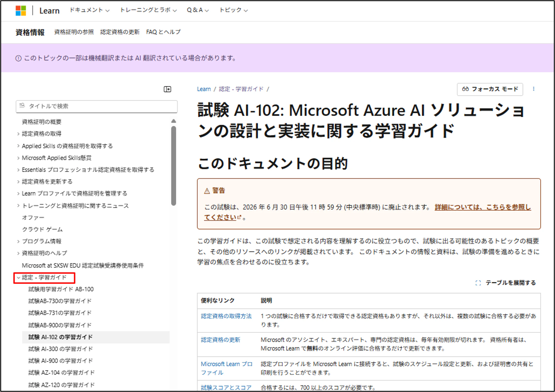
Task: Expand Microsoft Applied Skills懸賞 node
Action: [x=18, y=158]
